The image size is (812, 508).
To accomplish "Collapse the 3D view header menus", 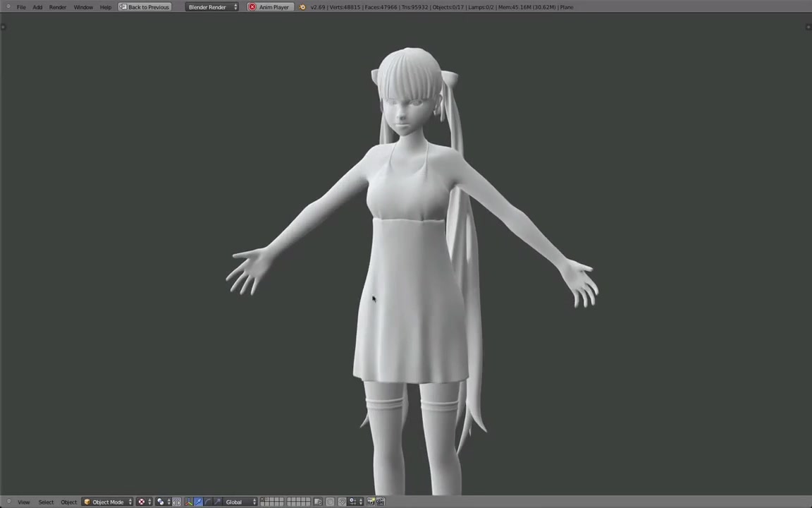I will pos(8,501).
